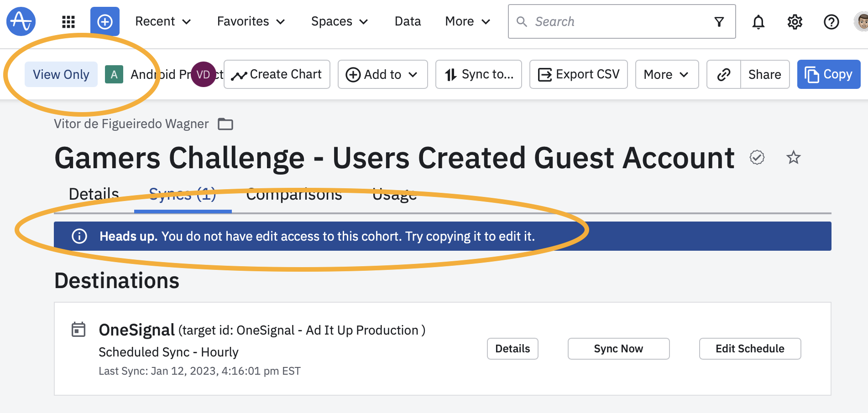Screen dimensions: 868x413
Task: Open the user profile avatar
Action: (861, 21)
